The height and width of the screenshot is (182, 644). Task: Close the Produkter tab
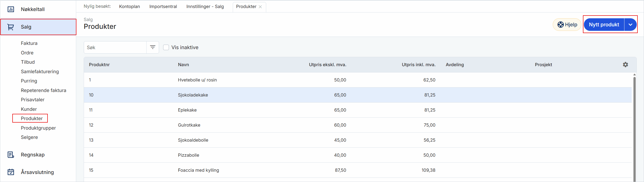tap(260, 7)
